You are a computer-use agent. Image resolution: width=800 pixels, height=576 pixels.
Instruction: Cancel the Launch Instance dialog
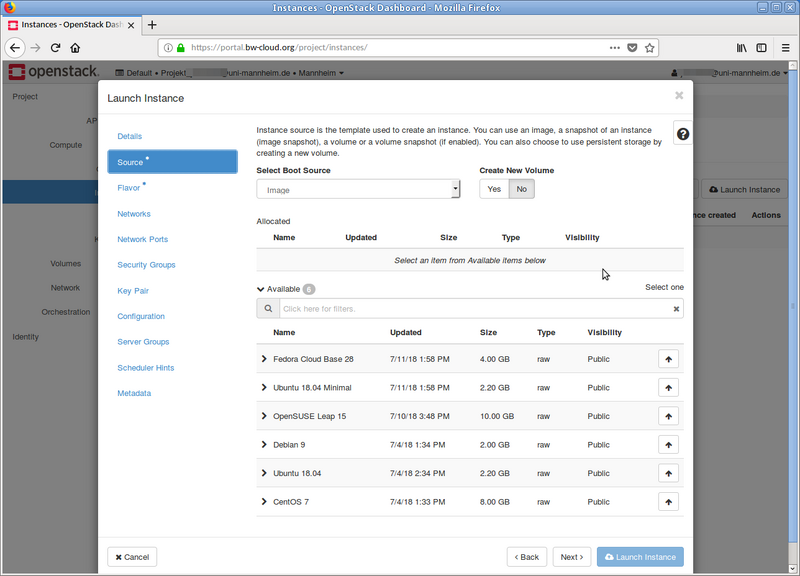click(x=131, y=556)
